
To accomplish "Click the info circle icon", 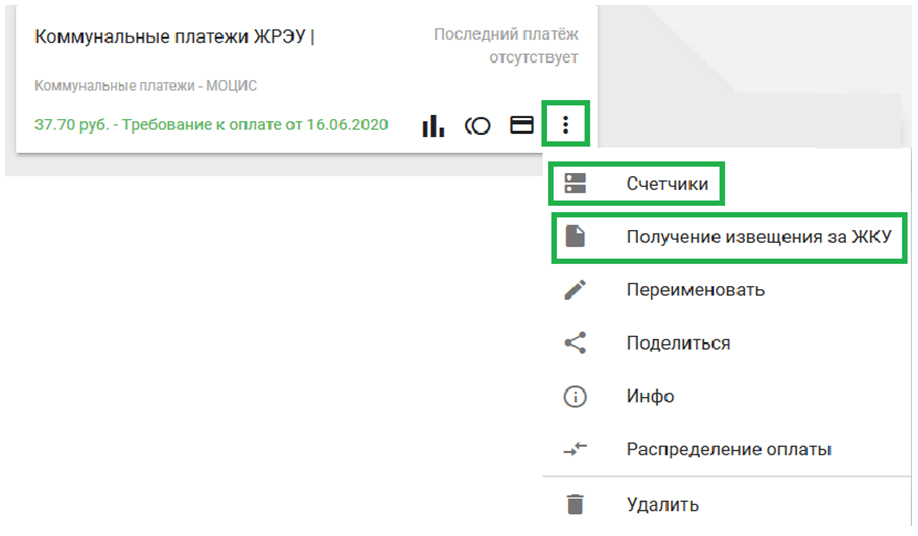I will coord(575,397).
